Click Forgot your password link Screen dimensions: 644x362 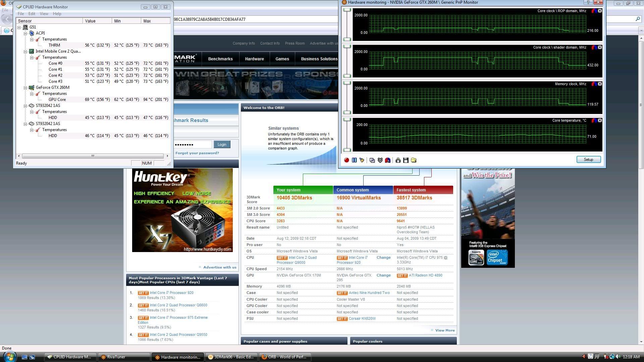click(197, 153)
